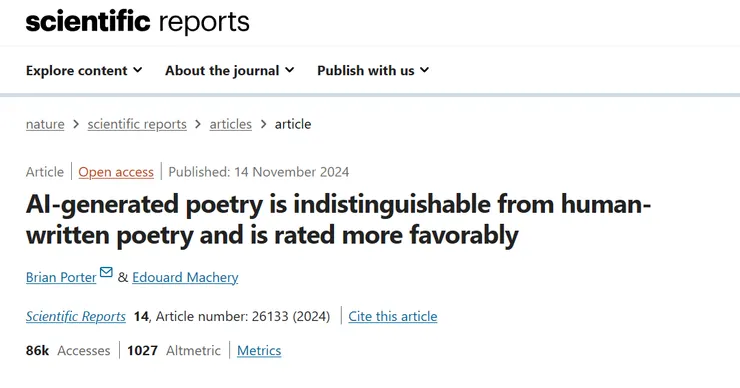The image size is (740, 388).
Task: Click the envelope icon beside Brian Porter
Action: click(x=106, y=272)
